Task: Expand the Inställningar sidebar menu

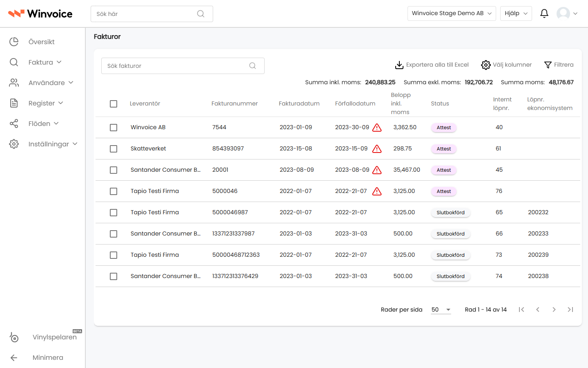Action: click(x=43, y=144)
